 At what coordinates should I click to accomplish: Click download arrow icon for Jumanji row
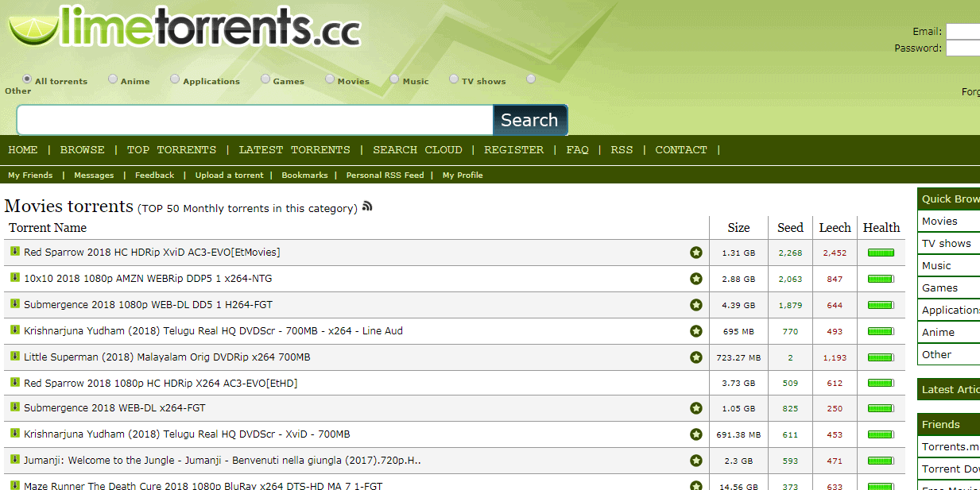(x=14, y=460)
